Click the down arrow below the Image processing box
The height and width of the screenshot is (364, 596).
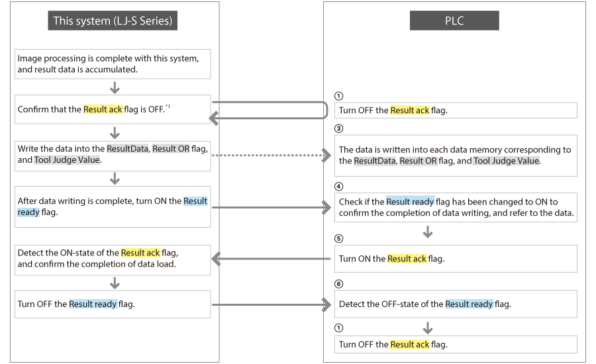(114, 87)
